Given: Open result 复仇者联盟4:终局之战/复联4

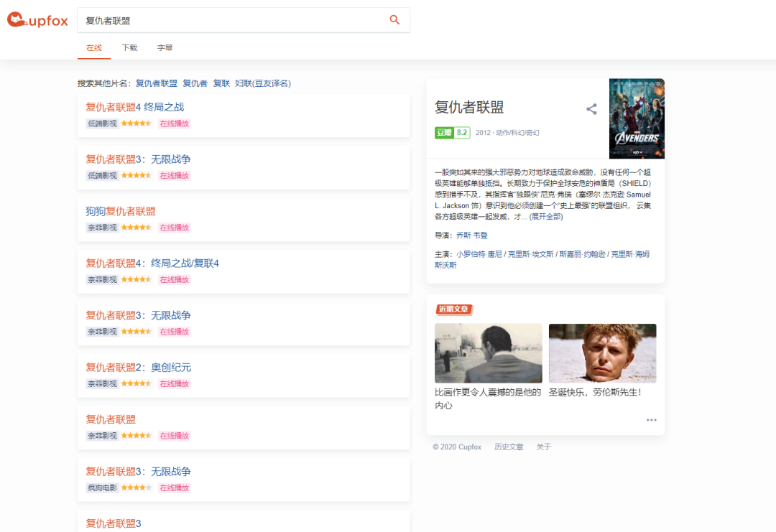Looking at the screenshot, I should (152, 263).
